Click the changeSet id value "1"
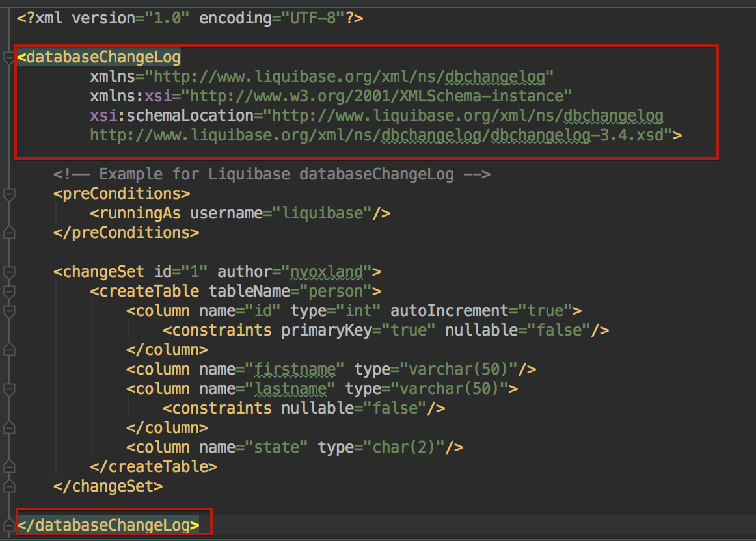 click(x=195, y=272)
